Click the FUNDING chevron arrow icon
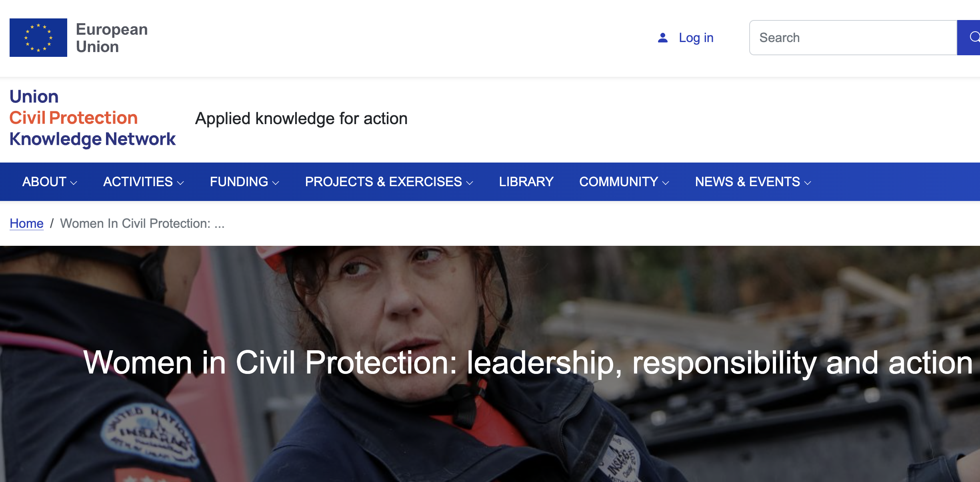 [x=276, y=183]
